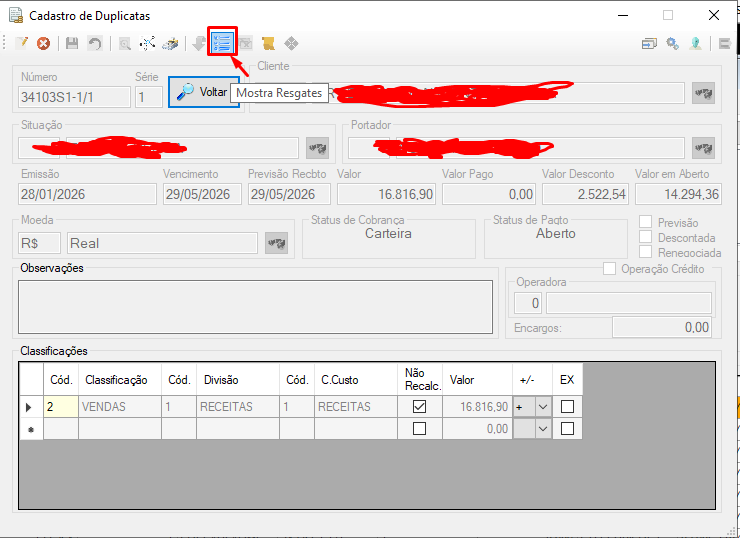The image size is (740, 538).
Task: Click the user avatar icon in toolbar
Action: pos(695,43)
